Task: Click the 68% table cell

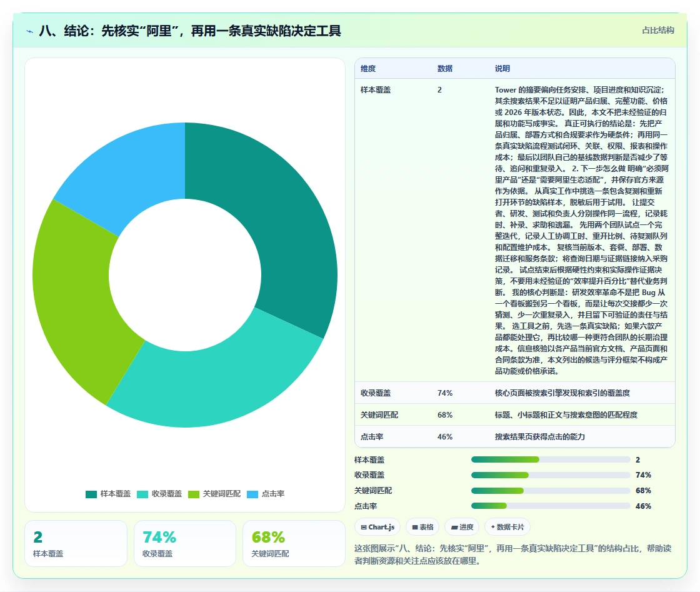Action: click(444, 414)
